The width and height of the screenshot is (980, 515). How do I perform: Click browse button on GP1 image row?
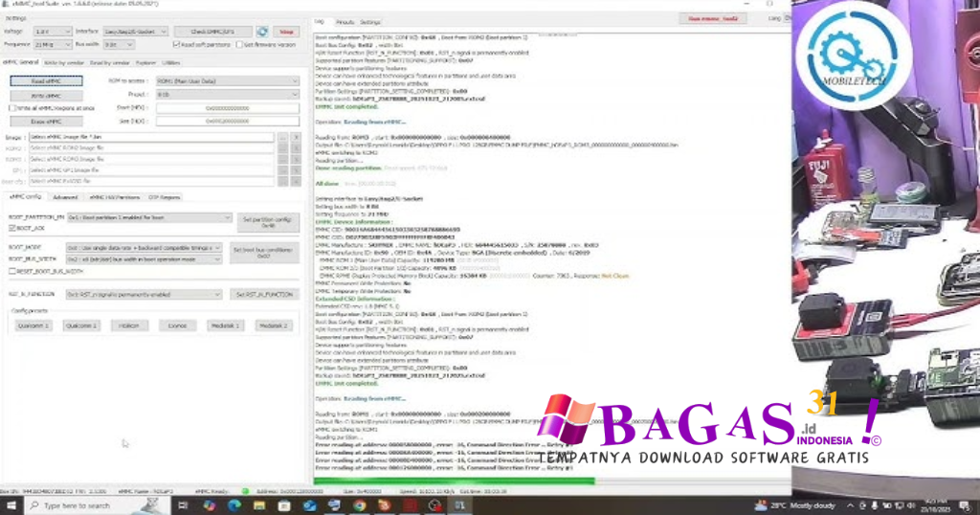click(283, 170)
